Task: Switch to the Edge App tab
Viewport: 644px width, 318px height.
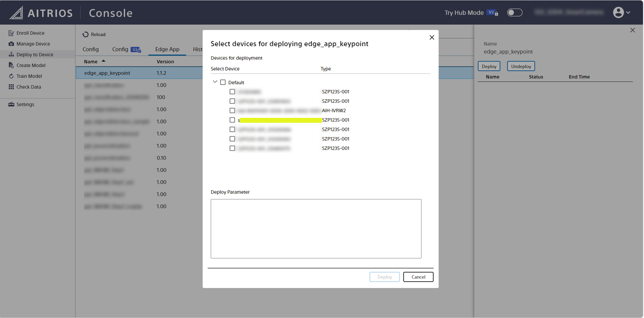Action: click(167, 49)
